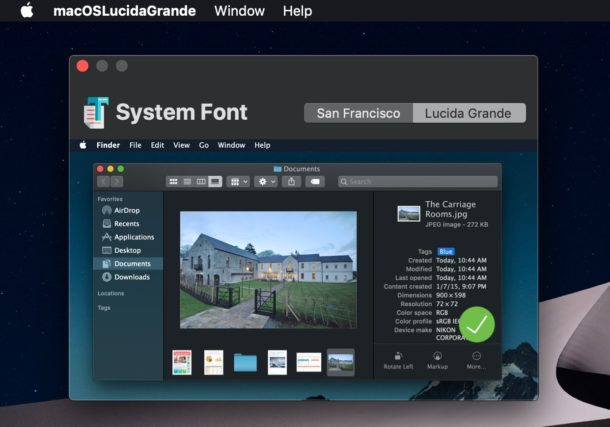Viewport: 610px width, 427px height.
Task: Click Finder in the preview menu bar
Action: 108,145
